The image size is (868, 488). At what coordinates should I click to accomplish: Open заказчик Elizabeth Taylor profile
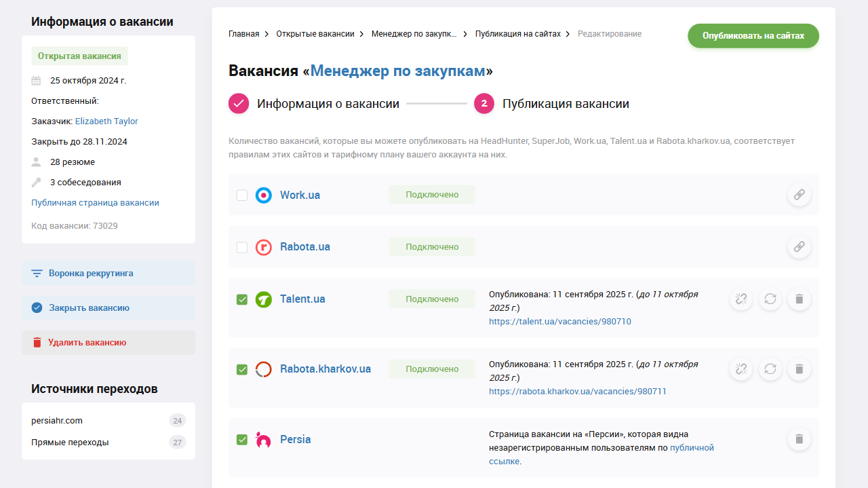click(106, 121)
